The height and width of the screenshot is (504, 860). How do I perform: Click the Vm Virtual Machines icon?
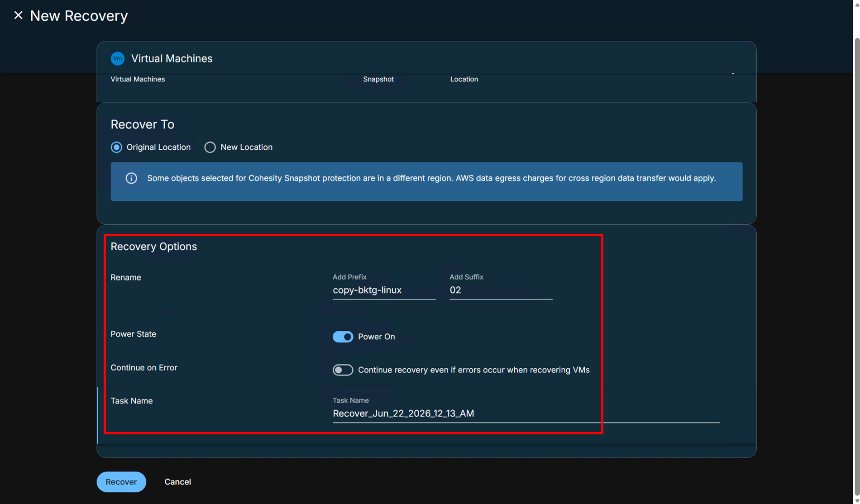(118, 58)
